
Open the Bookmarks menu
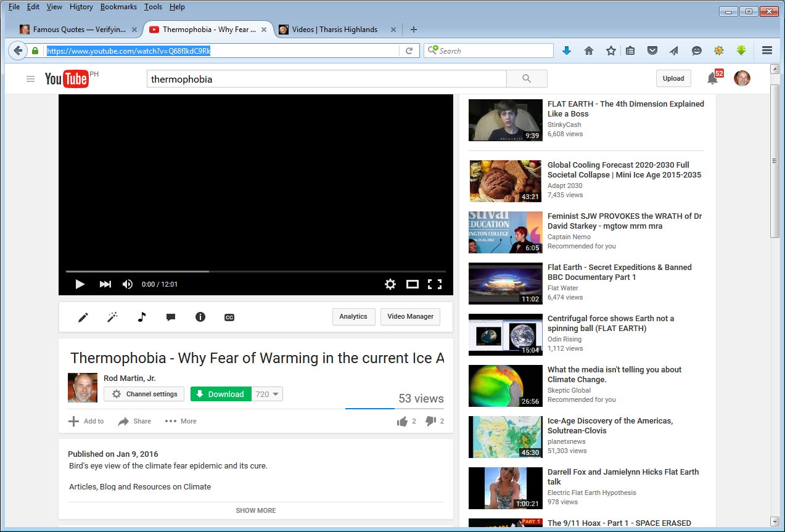coord(118,7)
